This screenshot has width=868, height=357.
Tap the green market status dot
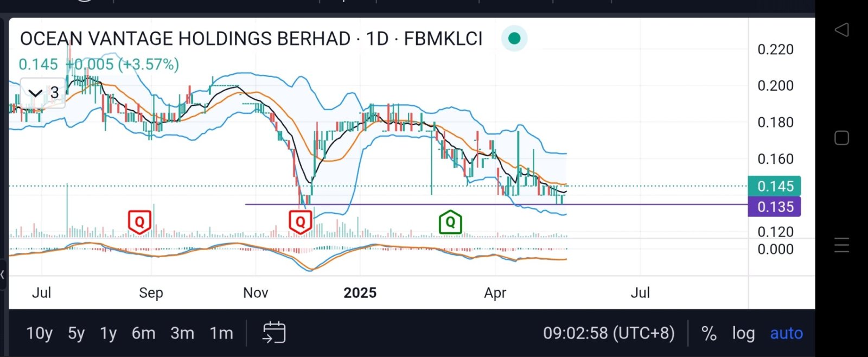514,39
